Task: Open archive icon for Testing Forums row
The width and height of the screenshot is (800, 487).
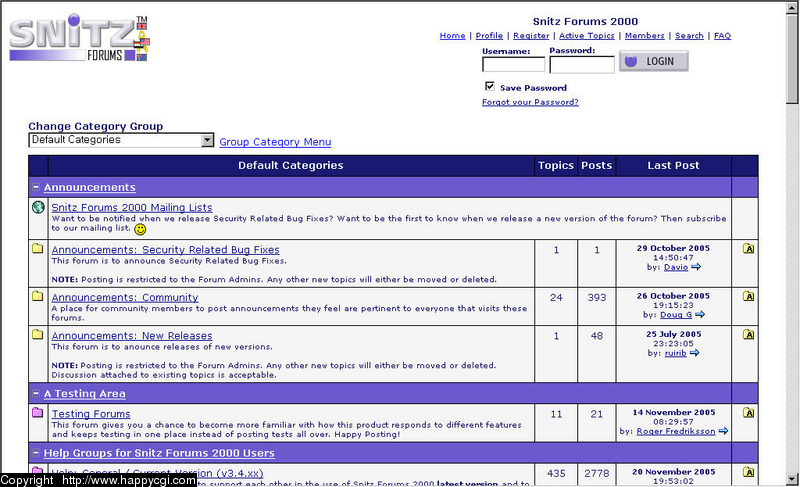Action: pos(748,413)
